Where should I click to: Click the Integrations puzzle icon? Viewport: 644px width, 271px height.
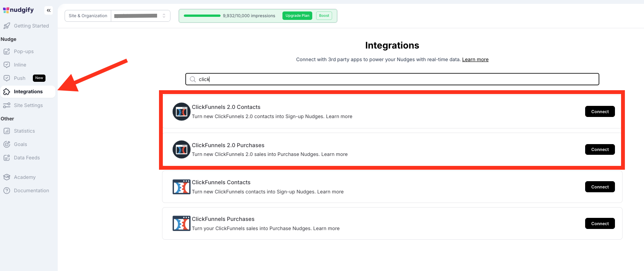click(6, 92)
